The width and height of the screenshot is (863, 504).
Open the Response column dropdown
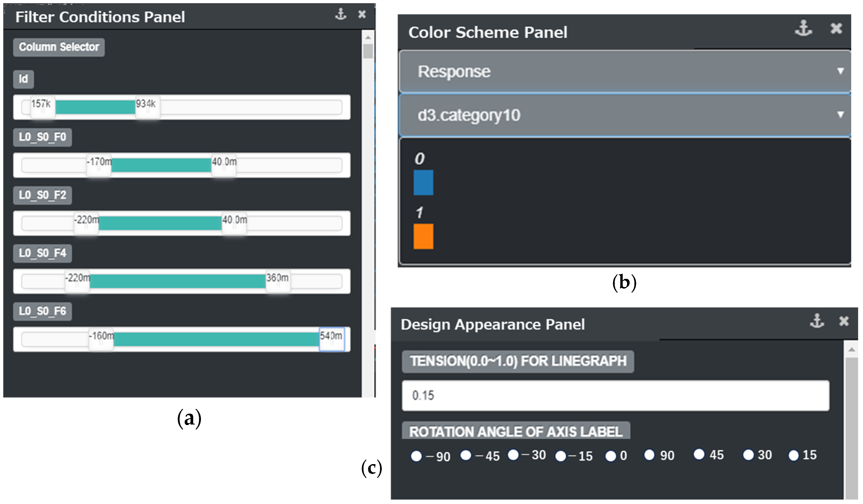coord(625,71)
